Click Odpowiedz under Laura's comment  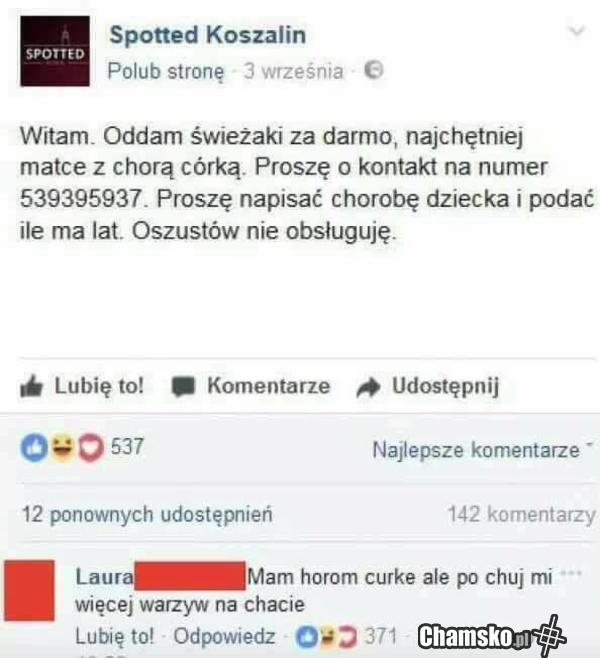[224, 636]
